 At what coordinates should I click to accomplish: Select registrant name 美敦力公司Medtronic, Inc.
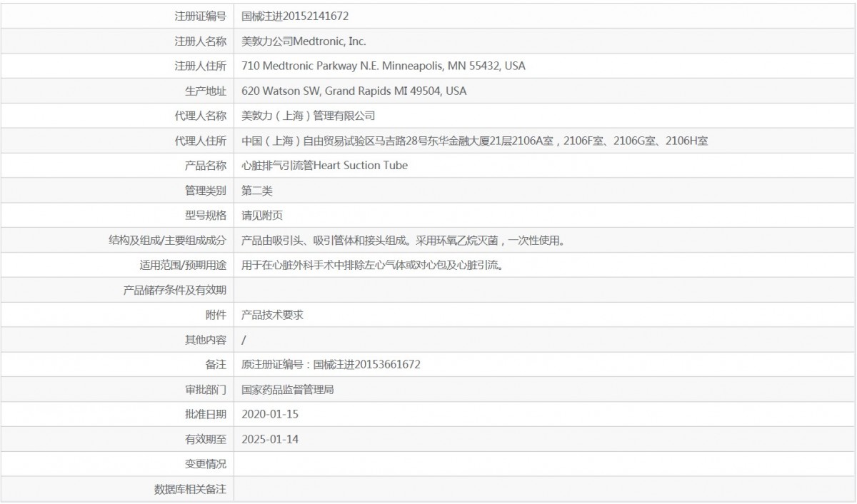304,41
